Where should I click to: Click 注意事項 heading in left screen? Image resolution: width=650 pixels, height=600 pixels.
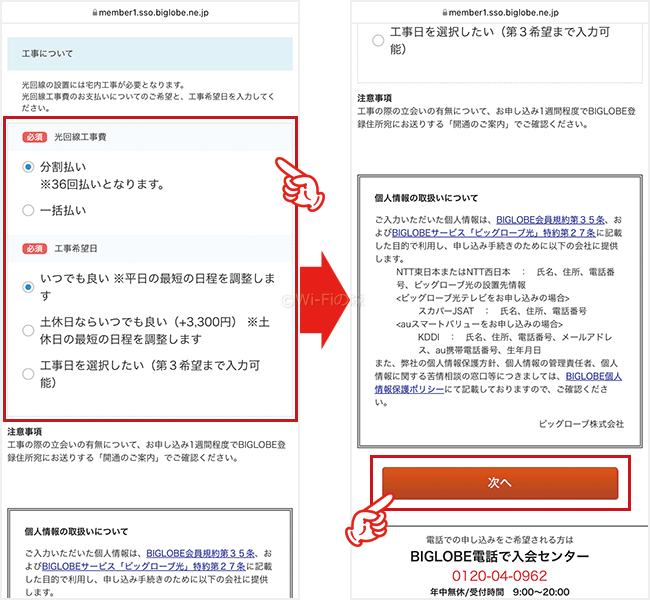[24, 432]
